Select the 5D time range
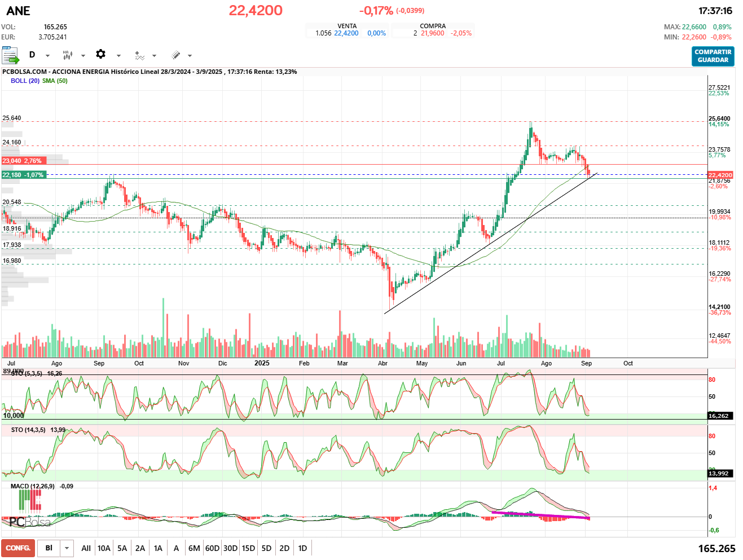Viewport: 743px width, 560px height. coord(266,548)
